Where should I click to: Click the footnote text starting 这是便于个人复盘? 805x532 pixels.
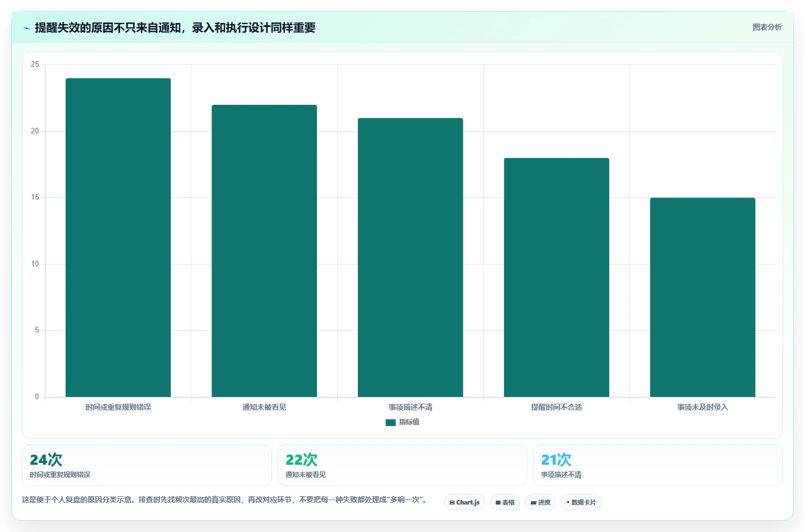point(224,499)
